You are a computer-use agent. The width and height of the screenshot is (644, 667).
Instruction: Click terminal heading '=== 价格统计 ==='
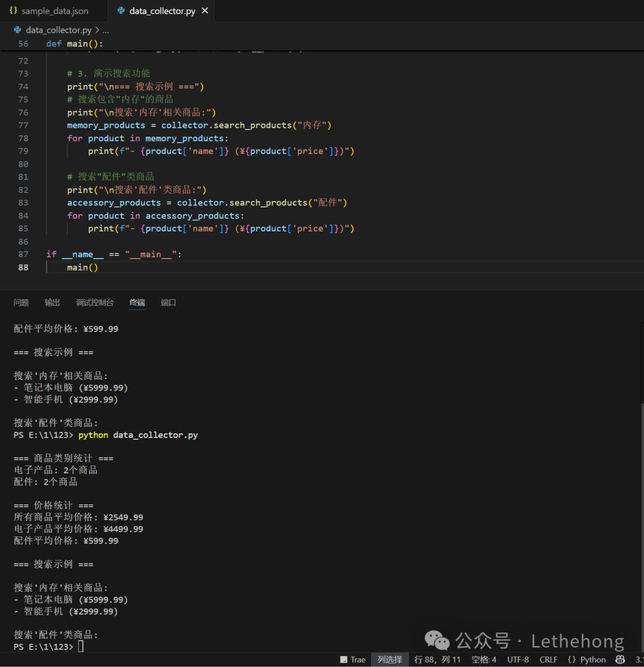tap(54, 505)
